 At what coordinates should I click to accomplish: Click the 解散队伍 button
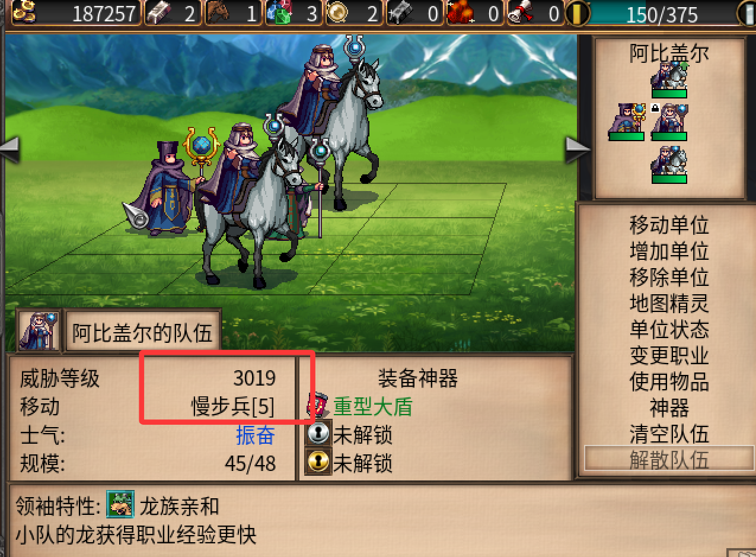669,460
